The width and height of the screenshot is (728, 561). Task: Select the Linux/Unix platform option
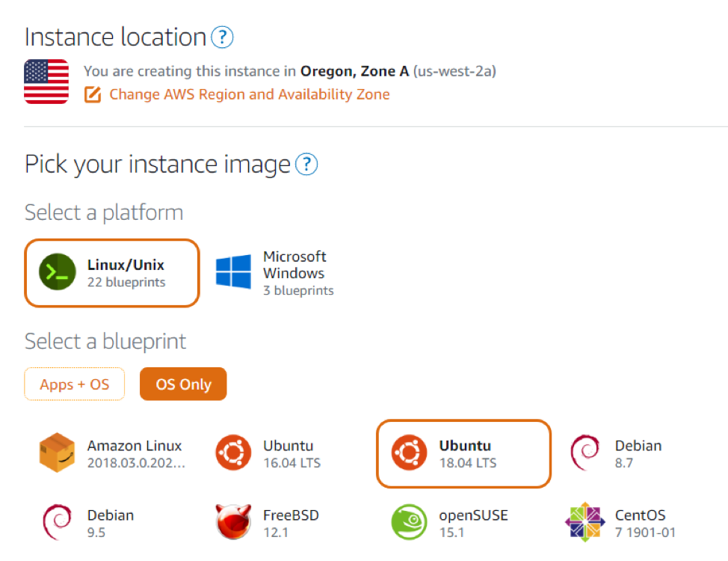pos(112,273)
